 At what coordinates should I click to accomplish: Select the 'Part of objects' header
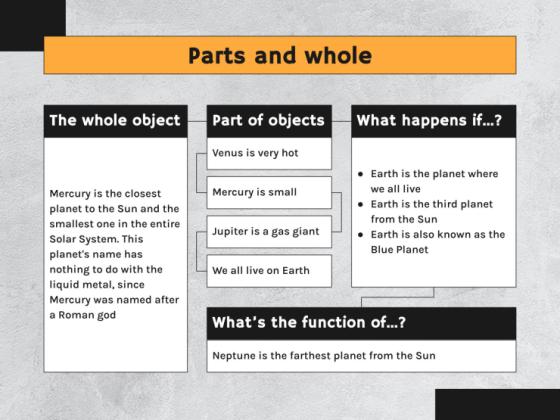pos(269,121)
